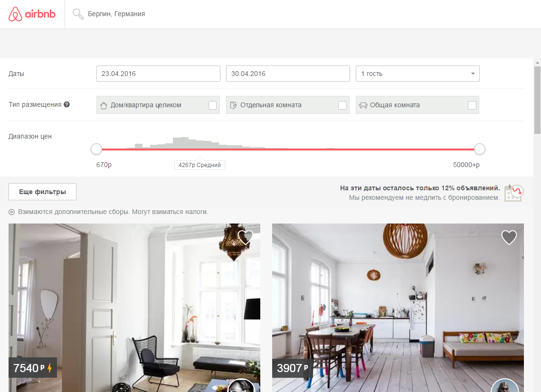Check the private room option
The width and height of the screenshot is (541, 392).
[342, 105]
